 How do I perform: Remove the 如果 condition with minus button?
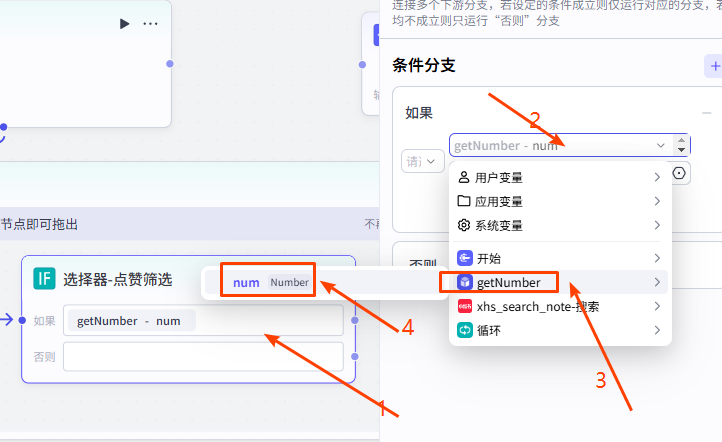707,113
